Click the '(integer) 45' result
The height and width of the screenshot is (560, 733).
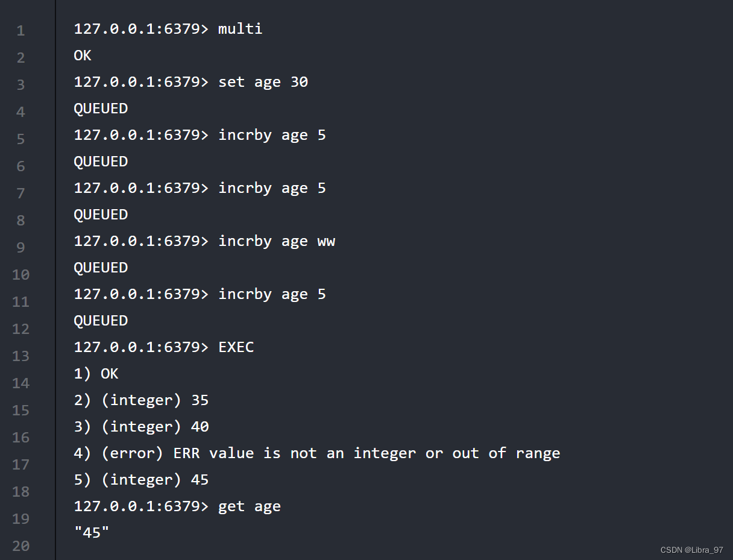[x=155, y=480]
